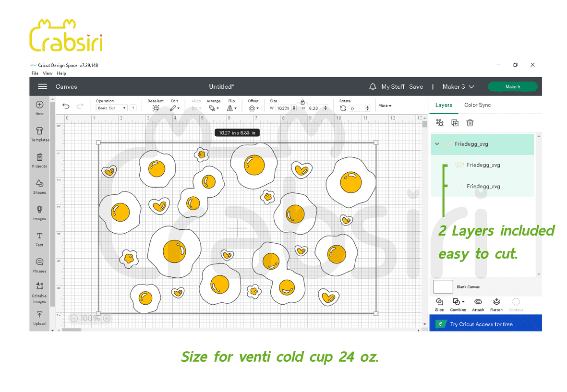Viewport: 567px width, 392px height.
Task: Delete selected layer with trash icon
Action: point(470,123)
